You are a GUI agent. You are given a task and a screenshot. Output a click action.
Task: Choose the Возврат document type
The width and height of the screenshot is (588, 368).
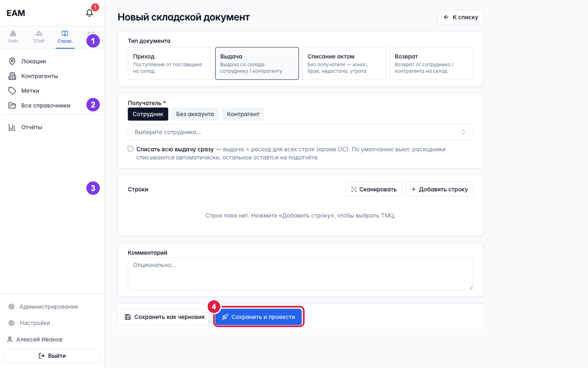pyautogui.click(x=431, y=63)
